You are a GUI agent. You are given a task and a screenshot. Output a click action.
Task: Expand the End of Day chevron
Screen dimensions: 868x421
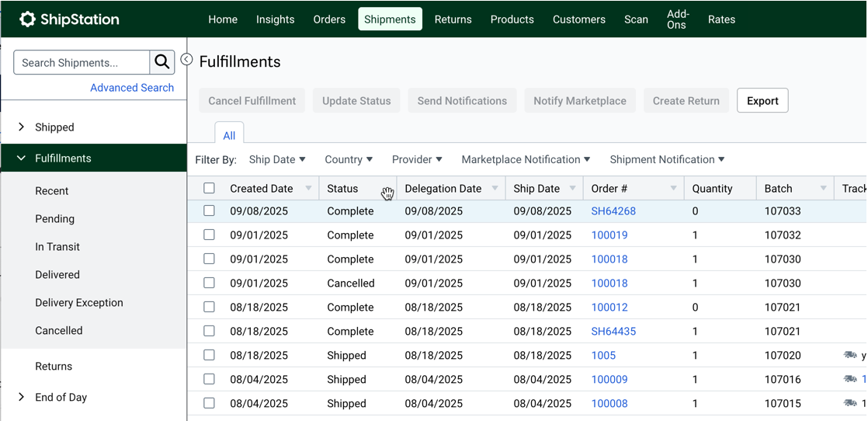click(22, 397)
